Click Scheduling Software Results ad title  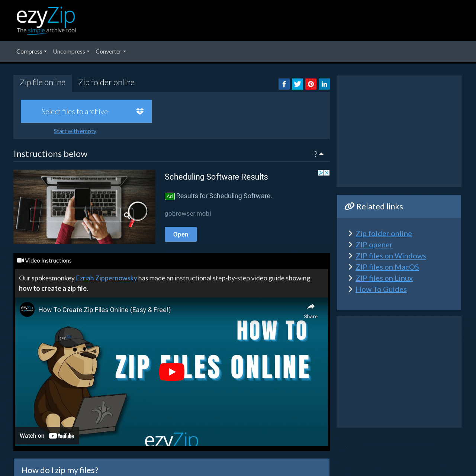[x=216, y=177]
